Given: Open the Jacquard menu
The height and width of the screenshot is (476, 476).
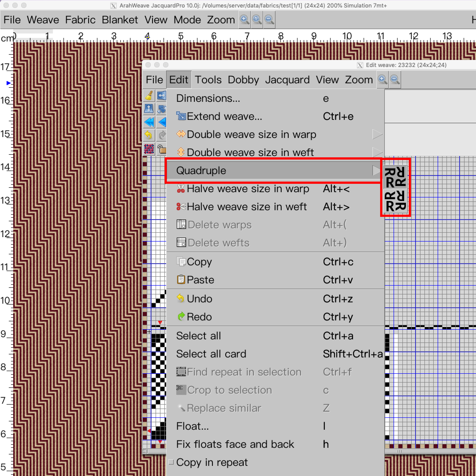Looking at the screenshot, I should [x=287, y=80].
